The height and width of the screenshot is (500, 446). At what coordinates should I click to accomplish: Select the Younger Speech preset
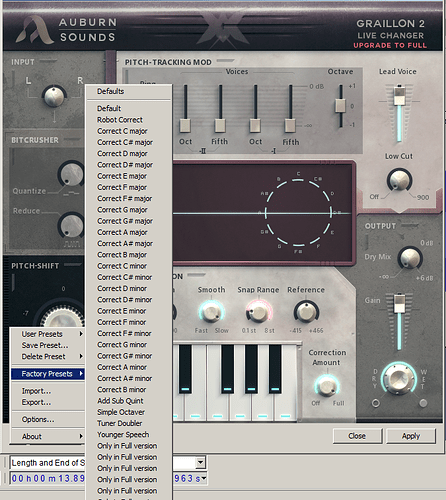point(129,434)
